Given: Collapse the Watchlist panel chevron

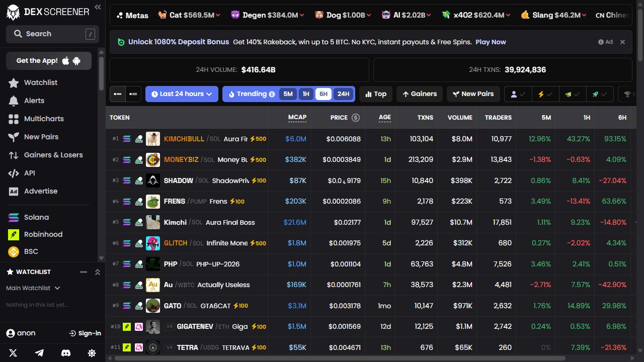Looking at the screenshot, I should (98, 272).
